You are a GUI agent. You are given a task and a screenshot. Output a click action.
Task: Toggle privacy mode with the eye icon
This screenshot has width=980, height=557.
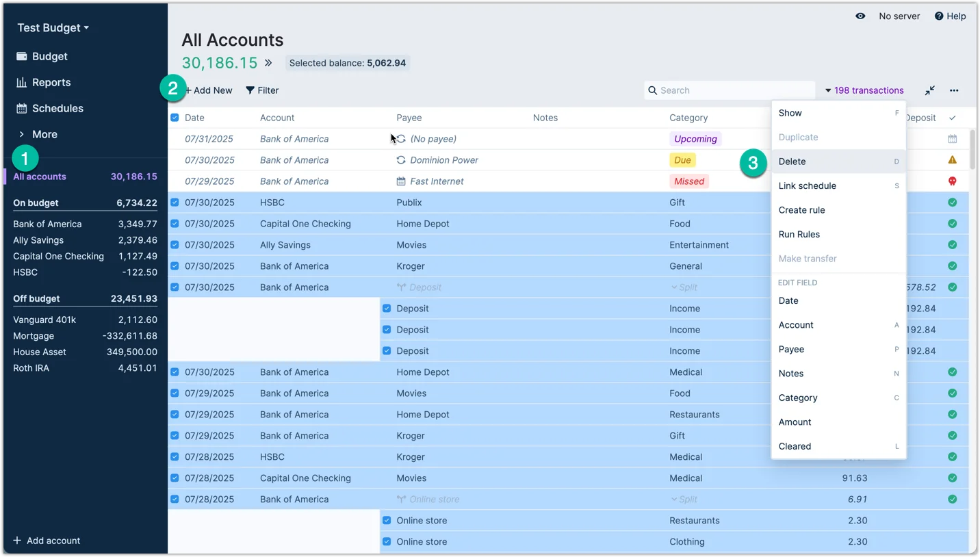pos(860,16)
